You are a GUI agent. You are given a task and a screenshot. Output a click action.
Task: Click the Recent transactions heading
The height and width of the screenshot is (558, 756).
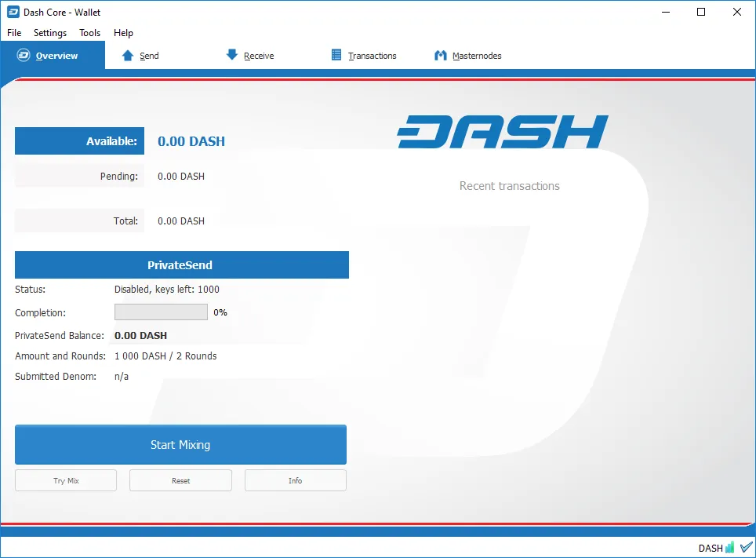click(510, 186)
